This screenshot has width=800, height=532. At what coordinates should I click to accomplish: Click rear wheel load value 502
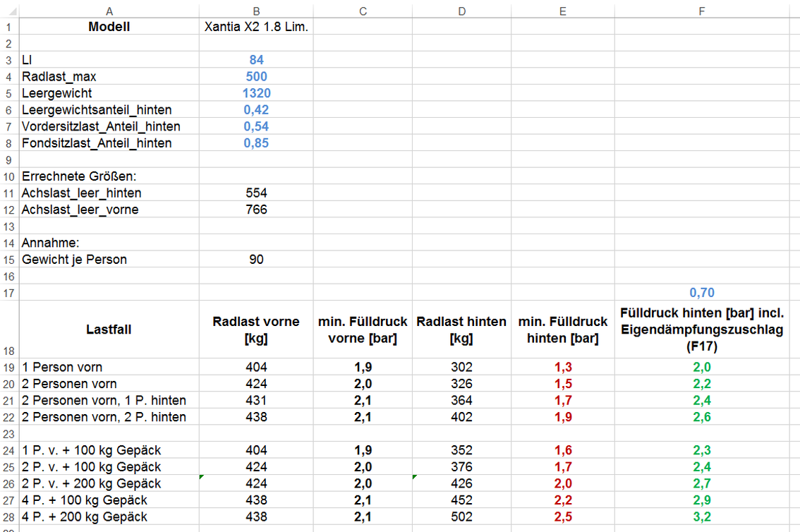(x=462, y=516)
